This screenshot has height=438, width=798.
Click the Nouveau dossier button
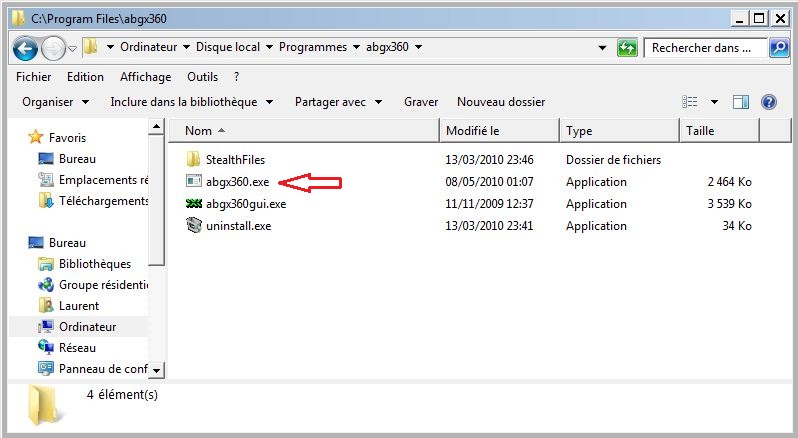point(501,102)
